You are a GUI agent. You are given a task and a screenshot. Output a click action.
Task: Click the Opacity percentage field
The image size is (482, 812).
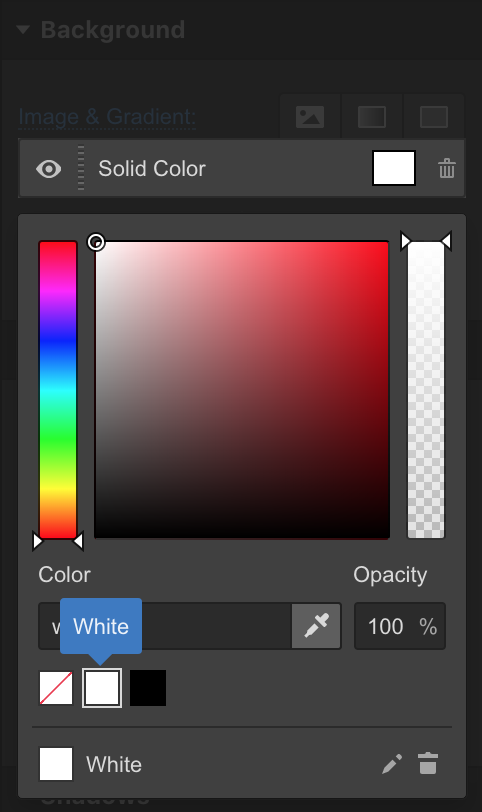(x=400, y=626)
